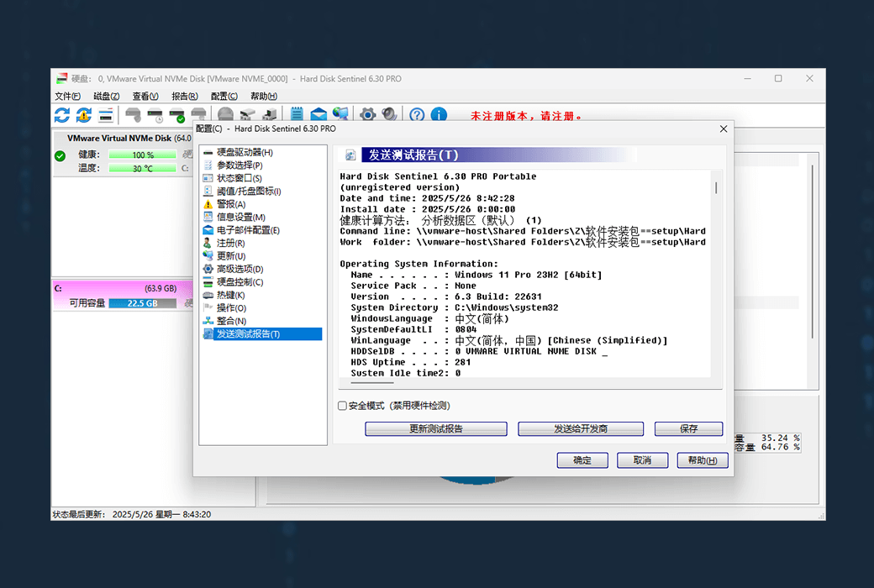This screenshot has height=588, width=874.
Task: Click the disk with clock test icon
Action: tap(155, 115)
